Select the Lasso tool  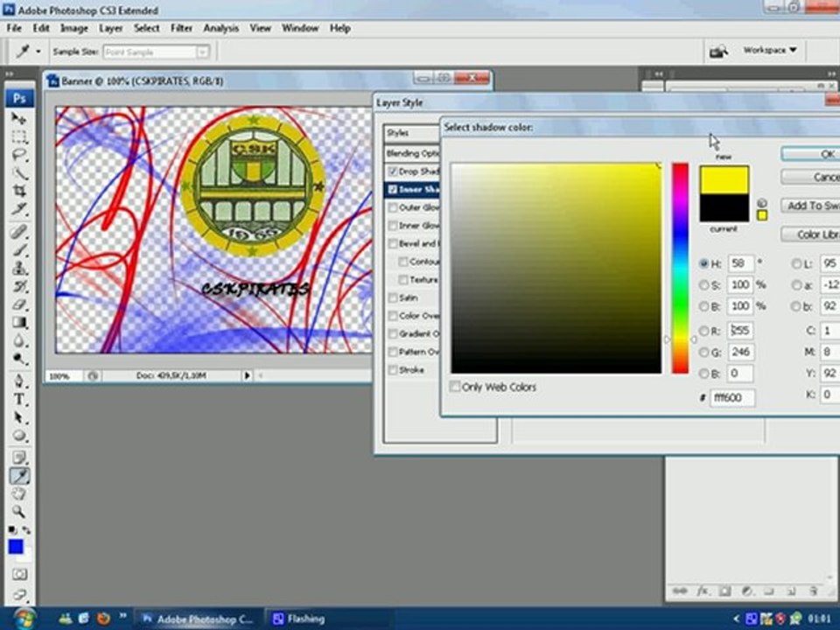[x=18, y=155]
